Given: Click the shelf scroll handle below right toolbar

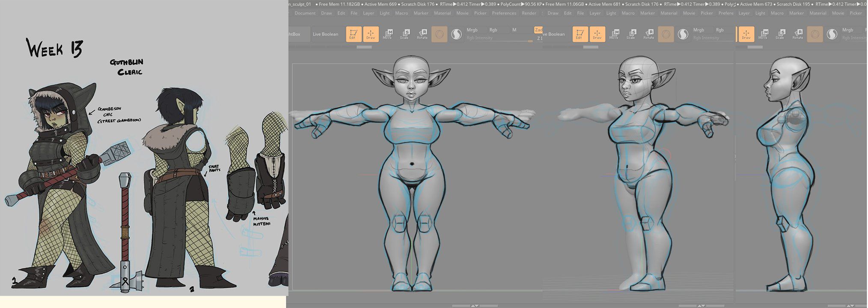Looking at the screenshot, I should point(755,47).
